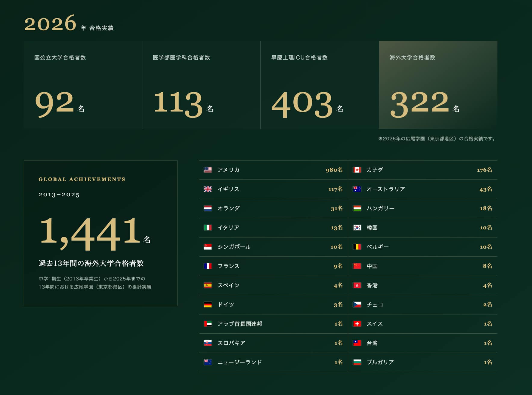Click the ドイツ country name

(226, 305)
